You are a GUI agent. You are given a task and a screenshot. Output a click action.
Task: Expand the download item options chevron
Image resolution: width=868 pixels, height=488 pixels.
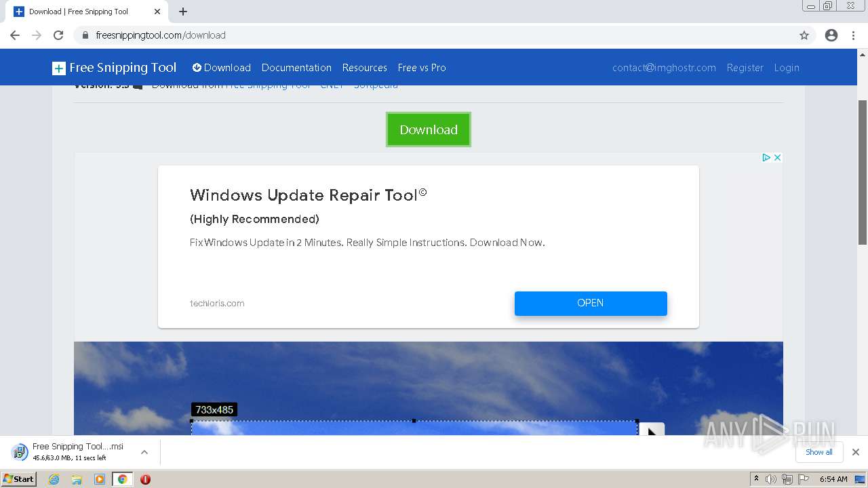pyautogui.click(x=144, y=452)
